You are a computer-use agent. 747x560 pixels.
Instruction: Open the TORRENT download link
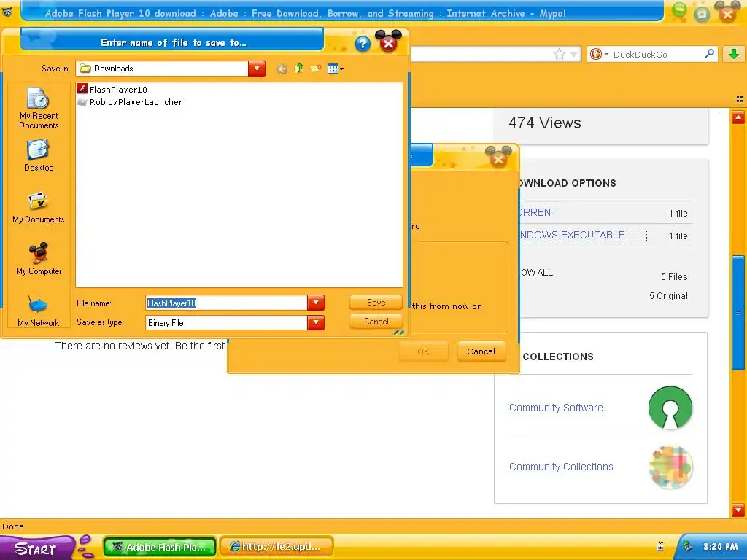coord(538,212)
